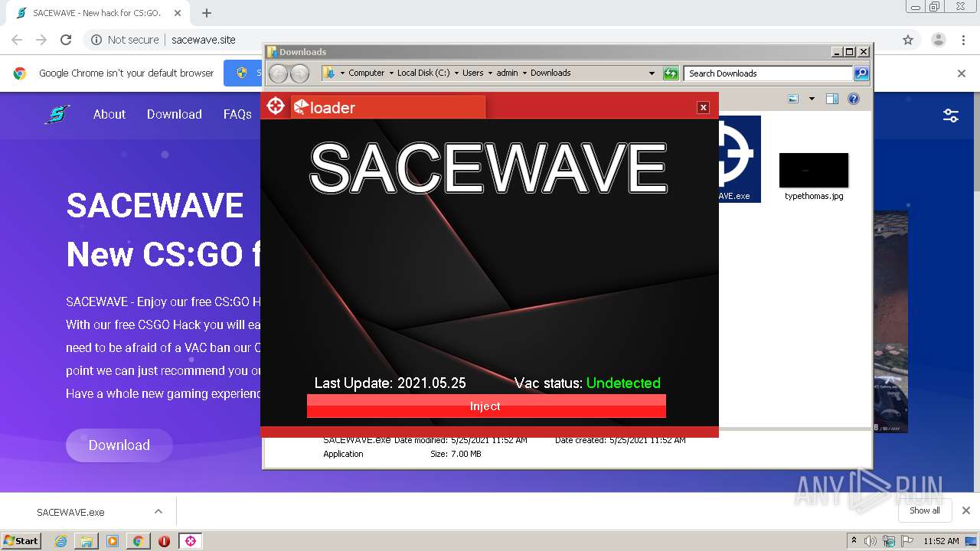
Task: Open Windows Explorer from taskbar
Action: pyautogui.click(x=87, y=541)
